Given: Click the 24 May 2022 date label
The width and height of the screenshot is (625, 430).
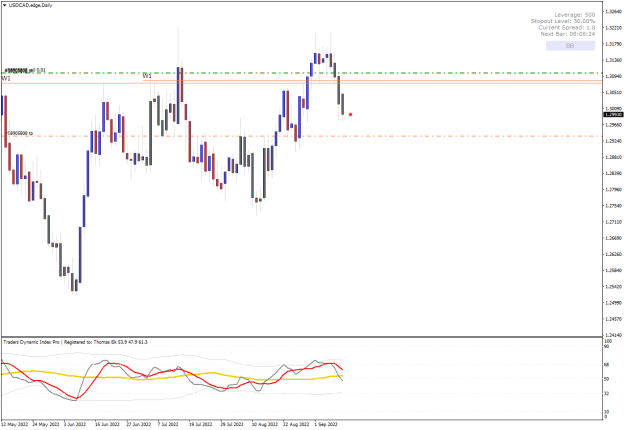Looking at the screenshot, I should point(45,424).
